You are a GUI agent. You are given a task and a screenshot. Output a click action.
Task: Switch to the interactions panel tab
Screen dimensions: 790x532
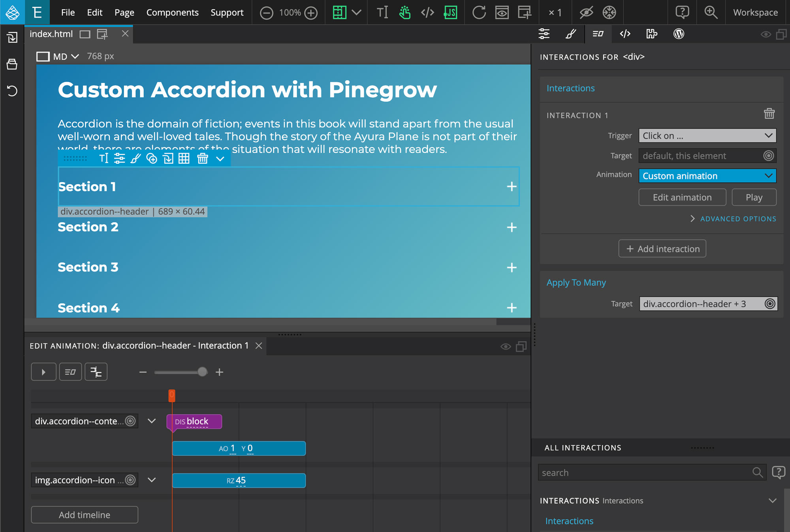click(x=598, y=34)
